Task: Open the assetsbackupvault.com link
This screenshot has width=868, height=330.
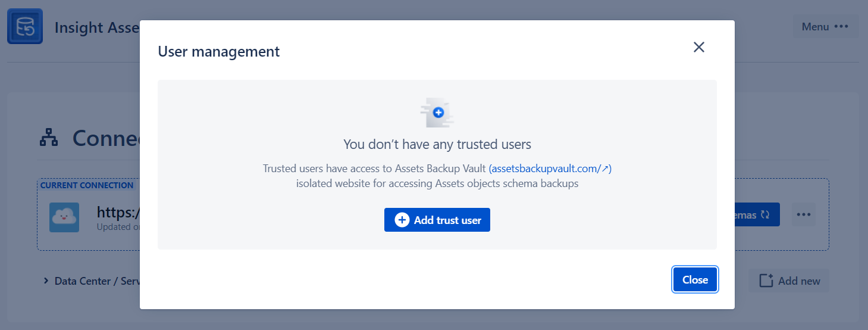Action: click(550, 169)
